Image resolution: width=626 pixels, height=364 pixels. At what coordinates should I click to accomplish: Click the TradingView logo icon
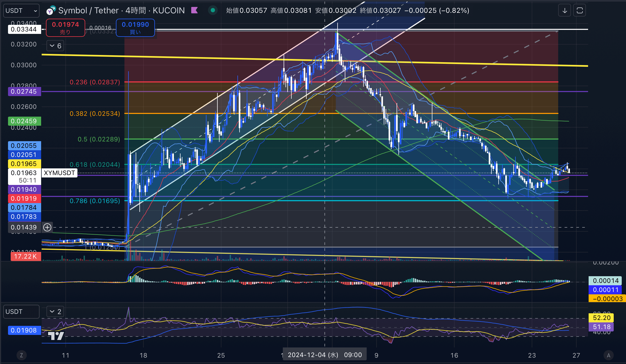tap(56, 336)
